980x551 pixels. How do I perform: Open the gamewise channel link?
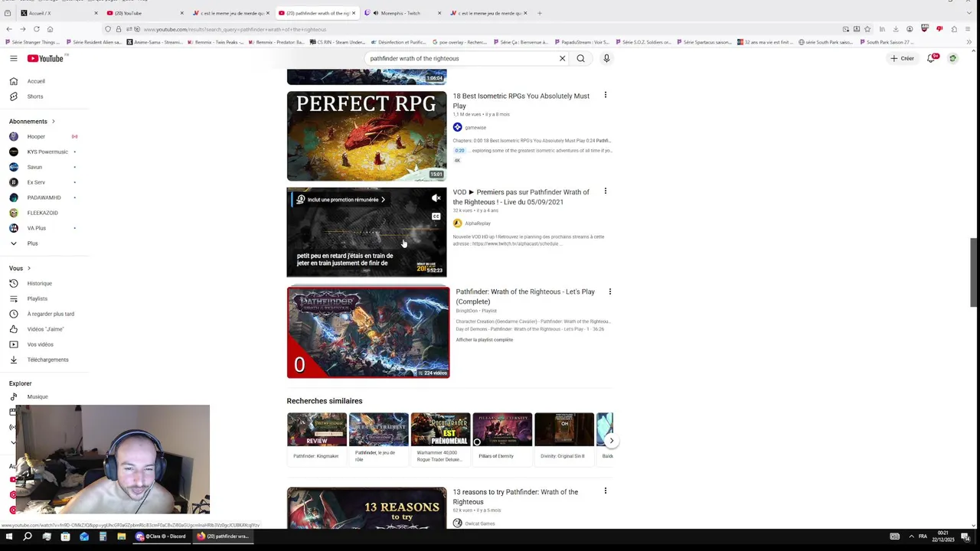[x=475, y=127]
